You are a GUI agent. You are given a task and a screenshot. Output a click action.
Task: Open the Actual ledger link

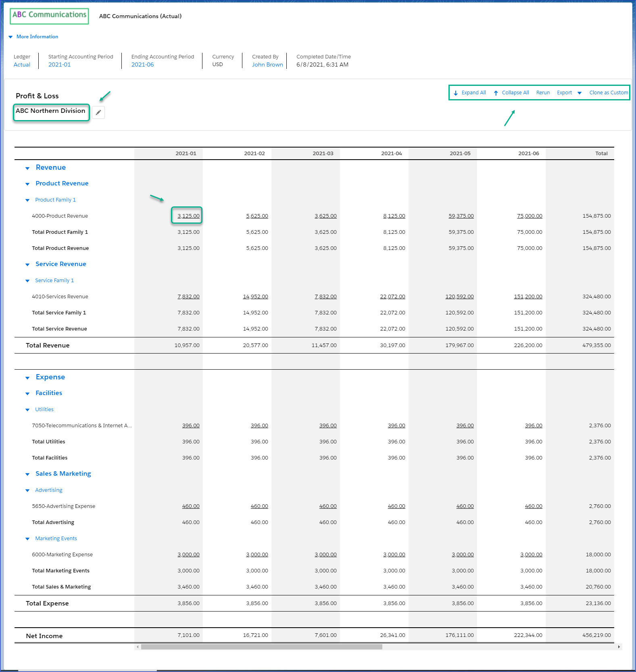(x=22, y=64)
